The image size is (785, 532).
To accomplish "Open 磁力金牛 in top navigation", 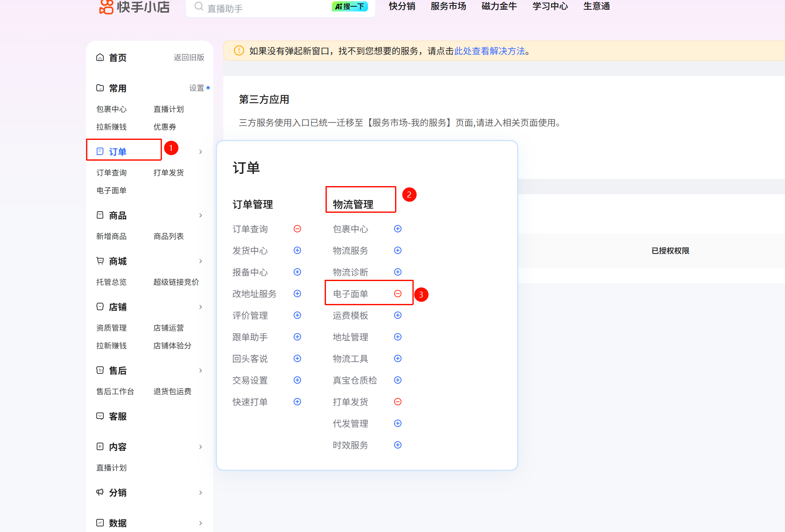I will tap(499, 6).
